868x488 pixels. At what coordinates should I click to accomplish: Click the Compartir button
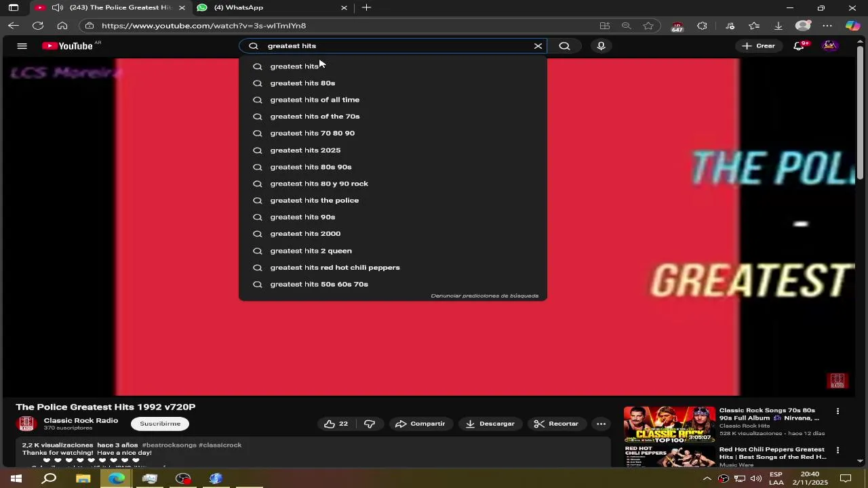pos(420,424)
